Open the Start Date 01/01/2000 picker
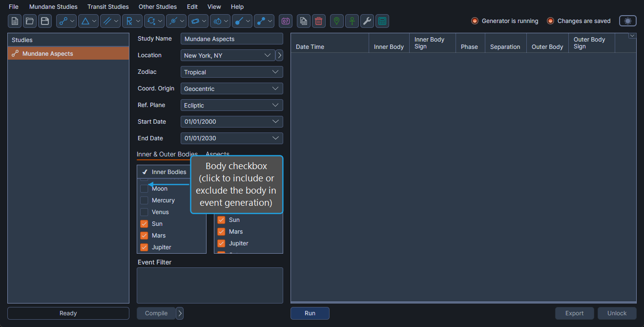Viewport: 644px width, 327px height. coord(232,122)
